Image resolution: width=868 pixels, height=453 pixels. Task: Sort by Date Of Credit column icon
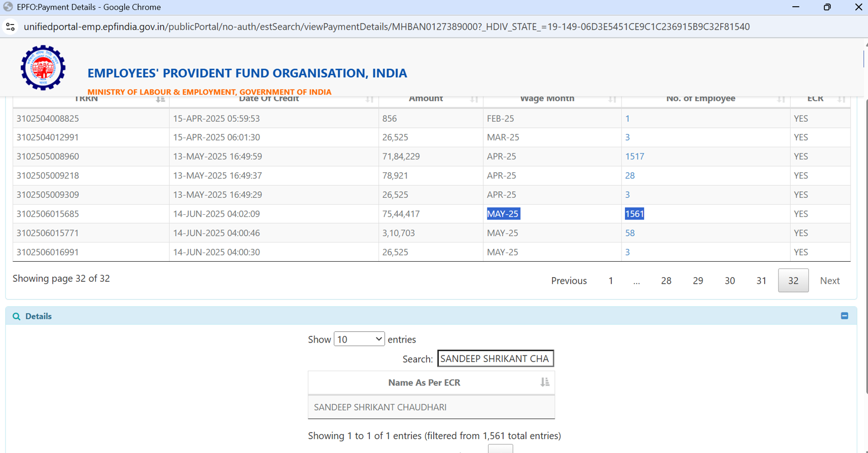tap(369, 99)
